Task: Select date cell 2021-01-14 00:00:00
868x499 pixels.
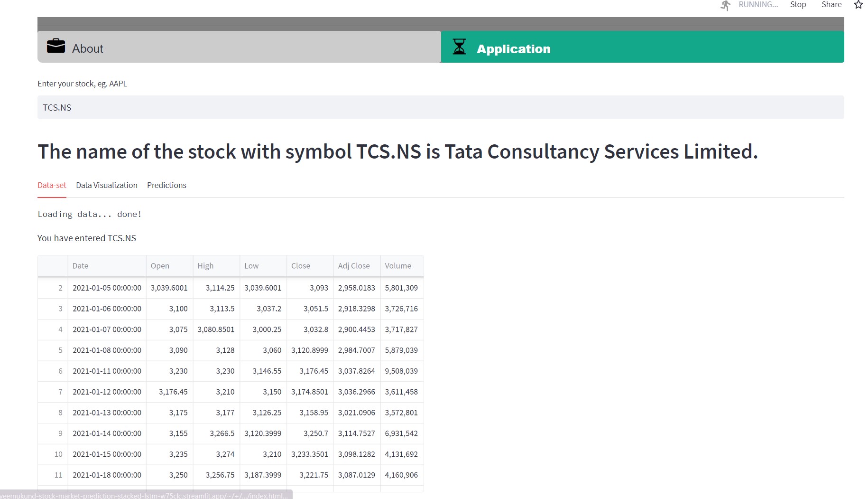Action: (107, 433)
